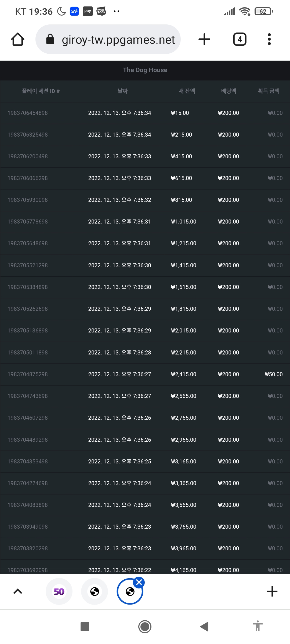Open session 1983704875298 with ₩50.00 win

(145, 374)
